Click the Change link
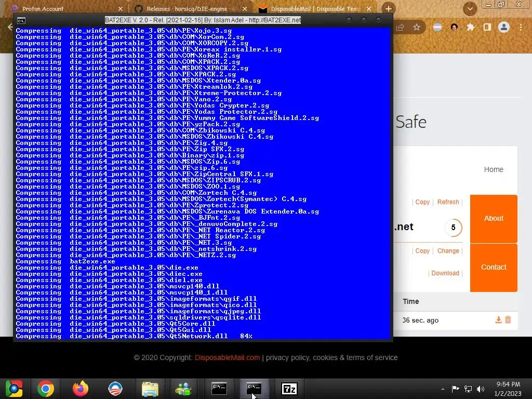 (448, 251)
